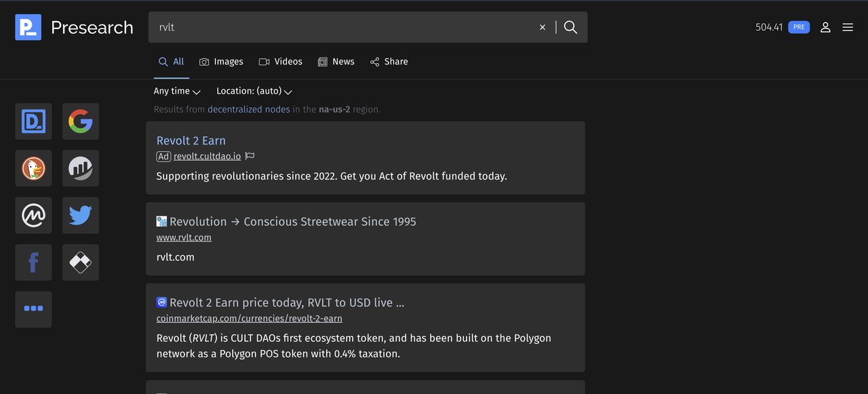Click the Ad label badge

[x=163, y=156]
